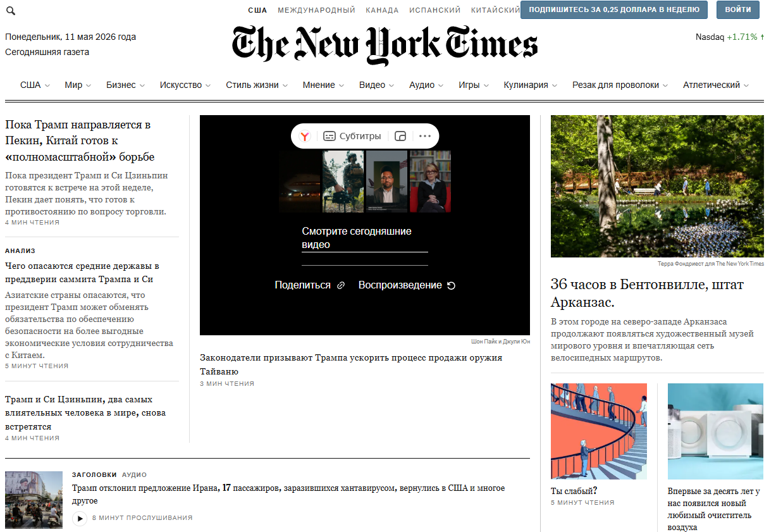Click the Войти login button
The width and height of the screenshot is (776, 532).
point(738,9)
